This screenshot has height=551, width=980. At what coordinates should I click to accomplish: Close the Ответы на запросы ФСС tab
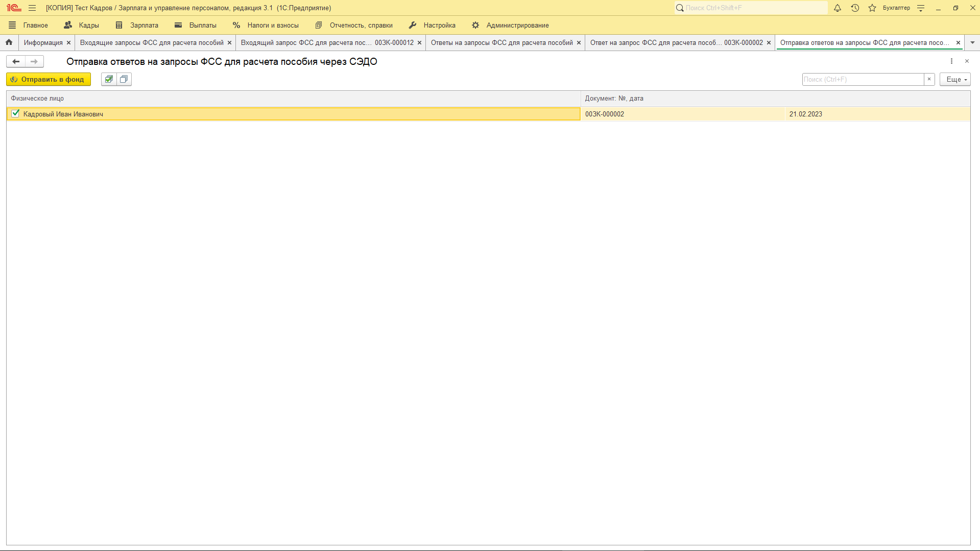click(x=579, y=43)
